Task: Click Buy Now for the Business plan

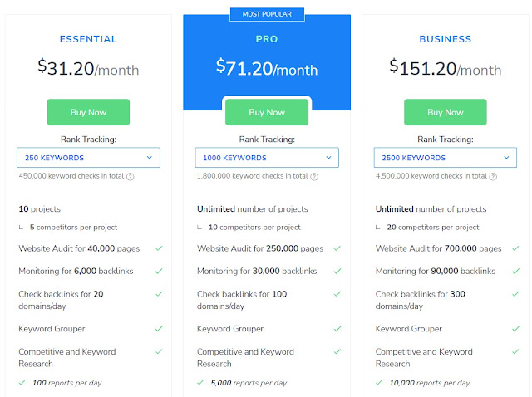Action: (x=446, y=112)
